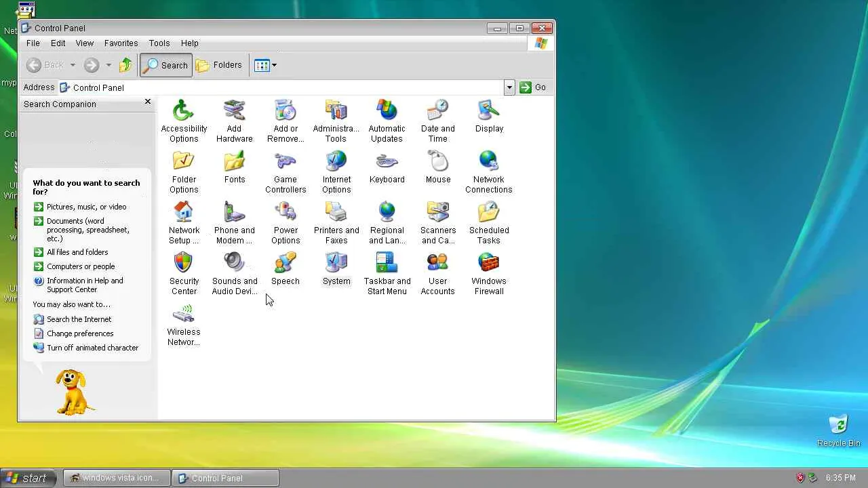The height and width of the screenshot is (488, 868).
Task: Open the Help menu
Action: coord(190,43)
